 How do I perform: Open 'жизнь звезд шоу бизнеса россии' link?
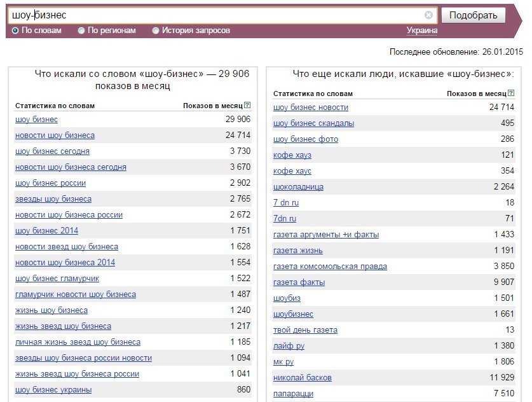(x=77, y=374)
